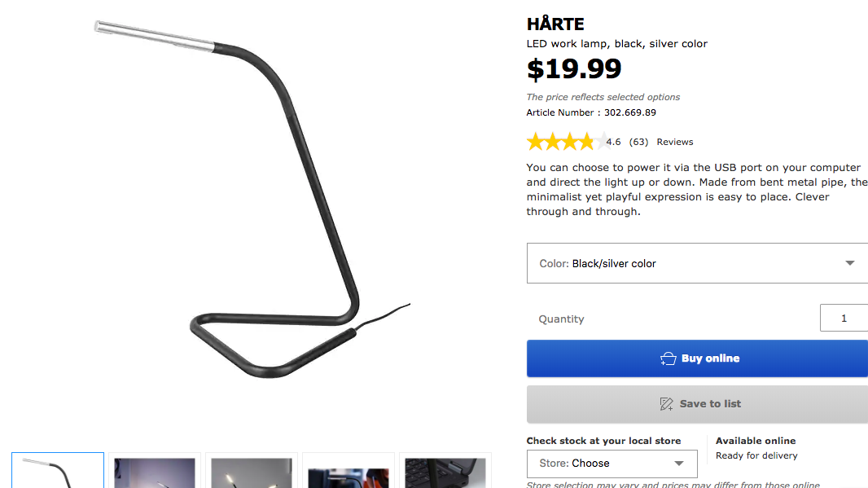The height and width of the screenshot is (488, 868).
Task: Click the Store dropdown arrow
Action: click(678, 464)
